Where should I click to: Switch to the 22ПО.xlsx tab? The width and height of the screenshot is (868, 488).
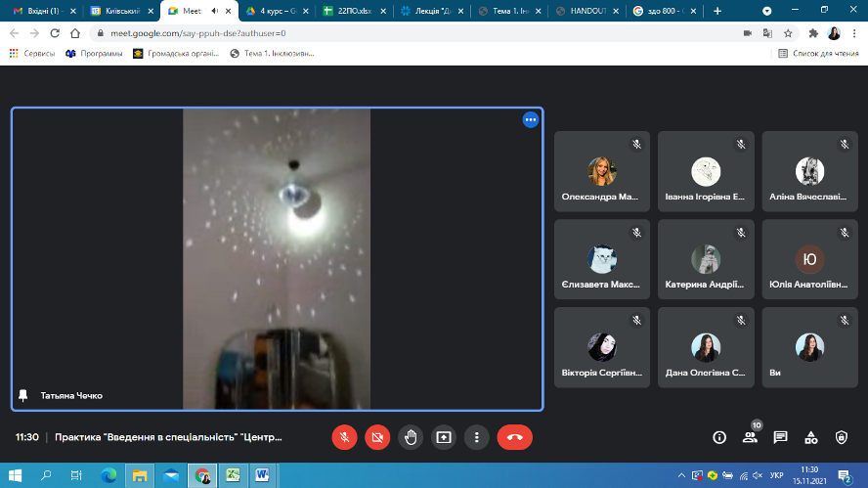354,11
